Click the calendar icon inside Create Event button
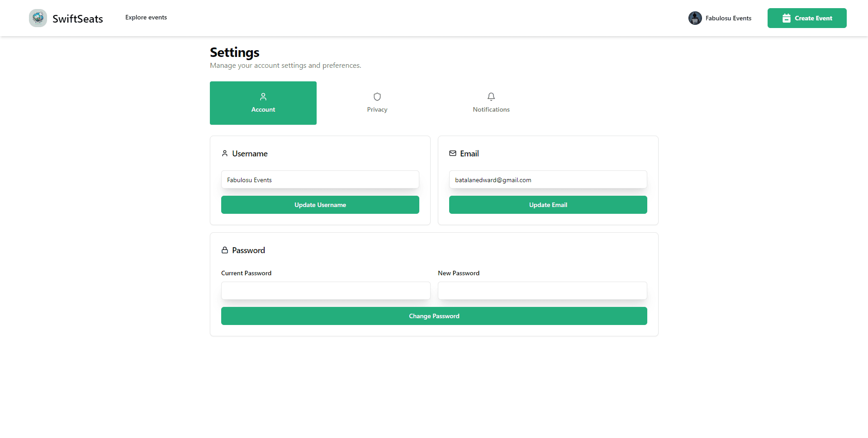The image size is (868, 438). pos(786,18)
